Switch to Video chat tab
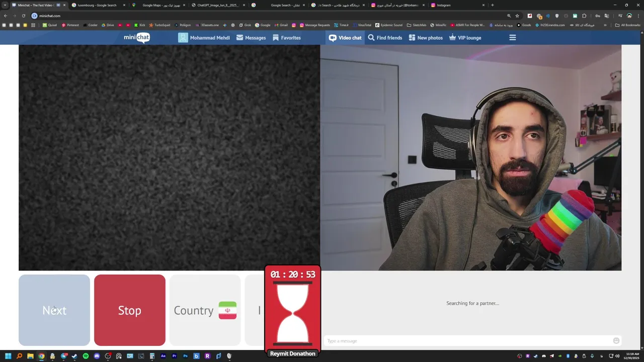Image resolution: width=644 pixels, height=362 pixels. (345, 38)
